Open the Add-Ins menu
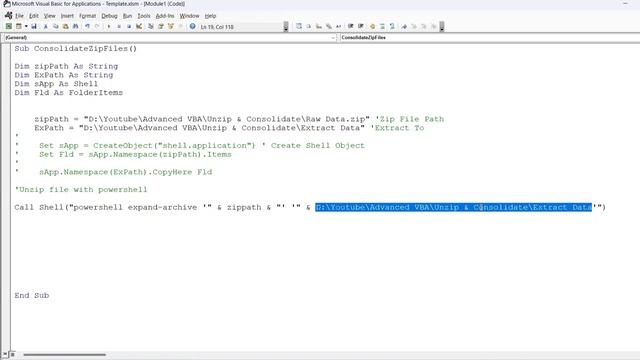Screen dimensions: 640x360 coord(165,16)
